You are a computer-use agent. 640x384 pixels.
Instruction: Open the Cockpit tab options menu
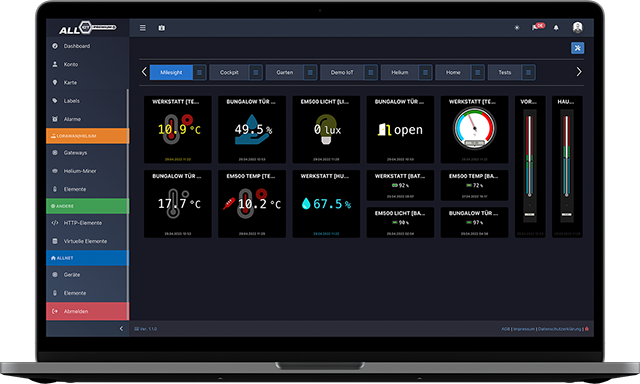[x=256, y=73]
